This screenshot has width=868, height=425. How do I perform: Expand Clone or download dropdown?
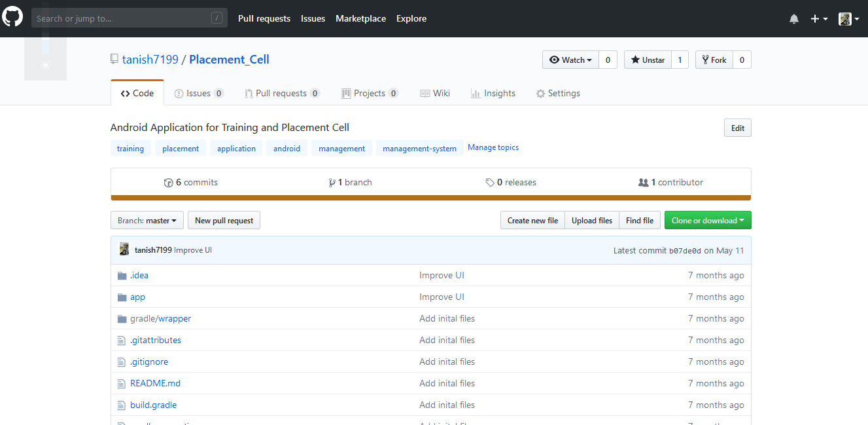tap(708, 221)
